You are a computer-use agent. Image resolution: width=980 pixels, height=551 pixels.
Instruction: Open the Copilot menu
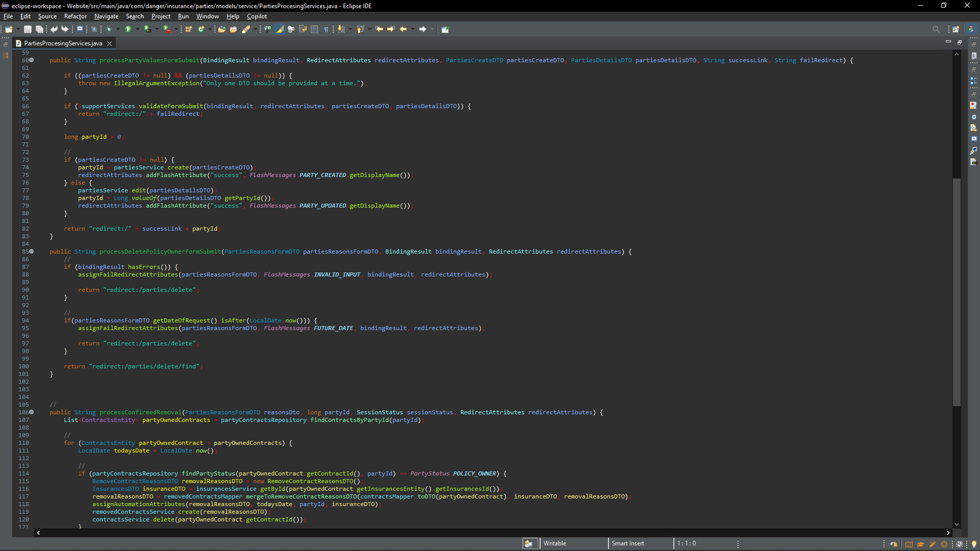(257, 16)
